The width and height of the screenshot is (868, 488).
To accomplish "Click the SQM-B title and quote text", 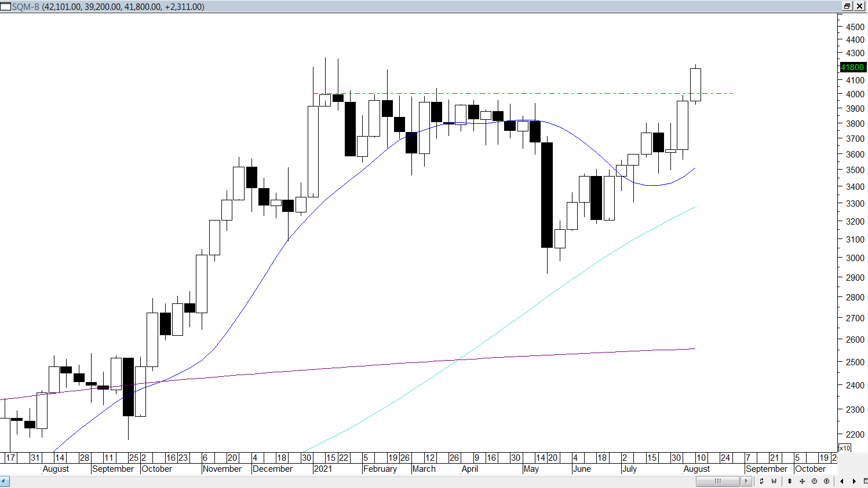I will pyautogui.click(x=108, y=6).
